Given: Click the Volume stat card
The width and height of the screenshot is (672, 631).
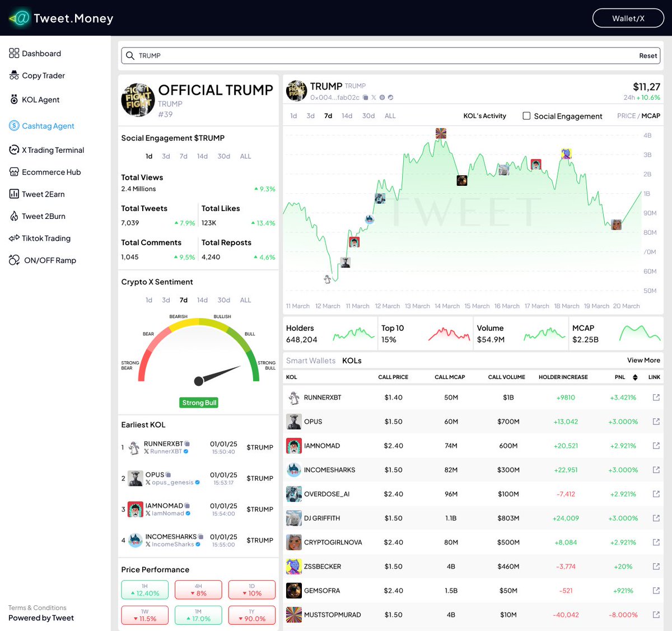Looking at the screenshot, I should tap(521, 334).
